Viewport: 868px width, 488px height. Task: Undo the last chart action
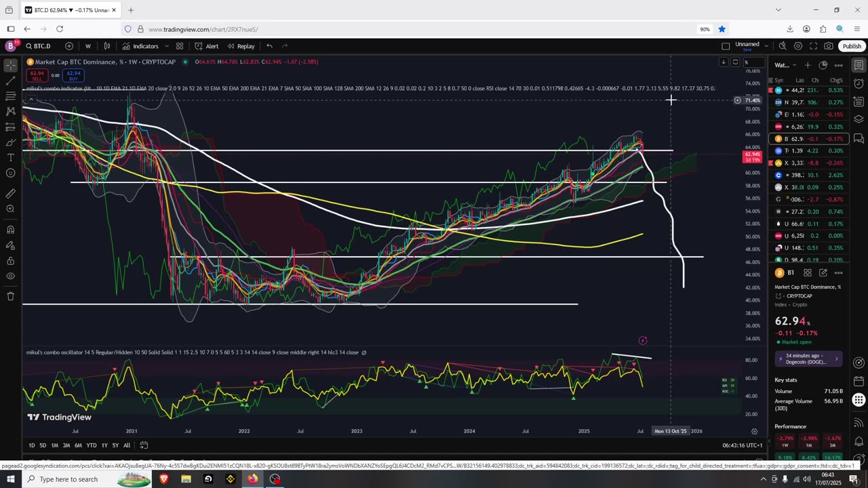coord(269,46)
